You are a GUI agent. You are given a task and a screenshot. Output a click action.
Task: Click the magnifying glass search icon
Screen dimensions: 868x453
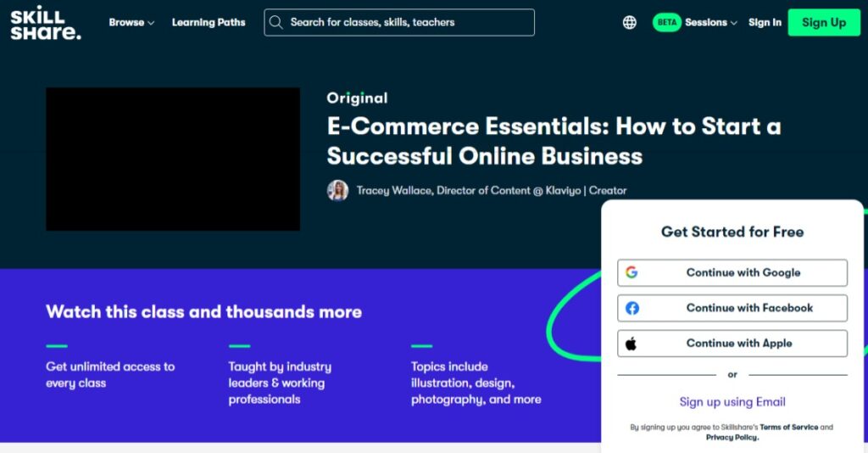coord(275,22)
